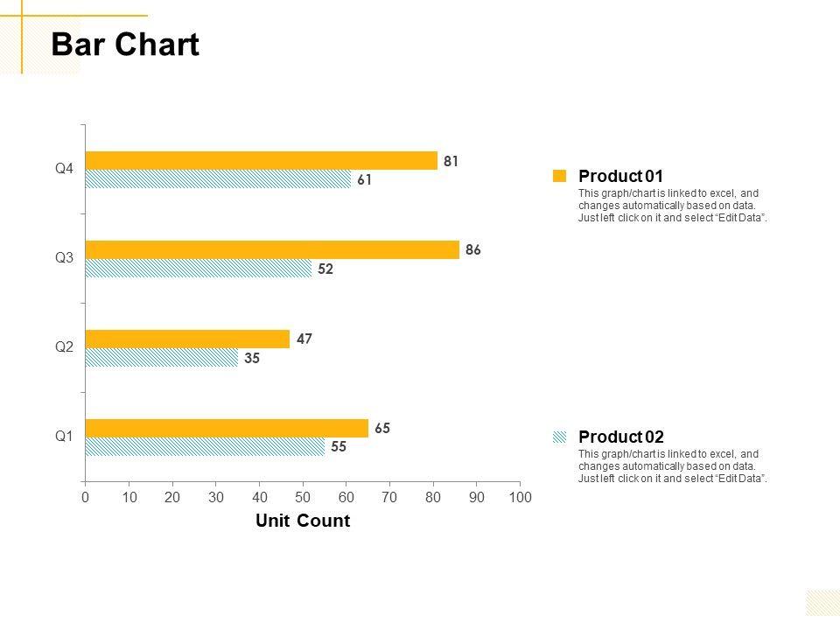Click the "Unit Count" axis title
Image resolution: width=840 pixels, height=630 pixels.
[303, 521]
